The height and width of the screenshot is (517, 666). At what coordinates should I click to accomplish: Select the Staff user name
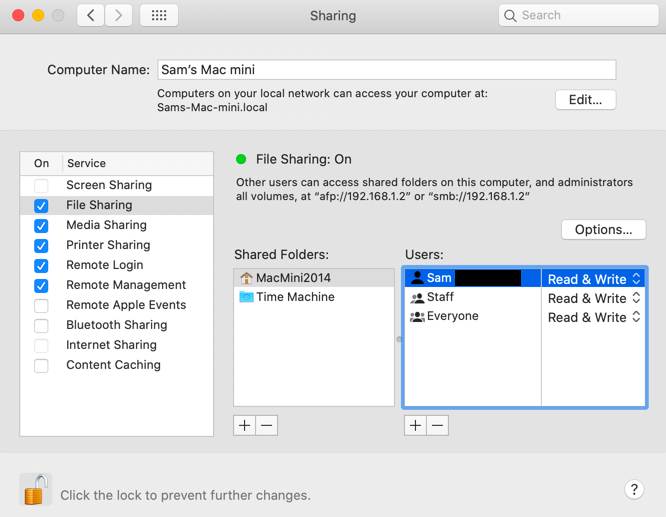(440, 297)
